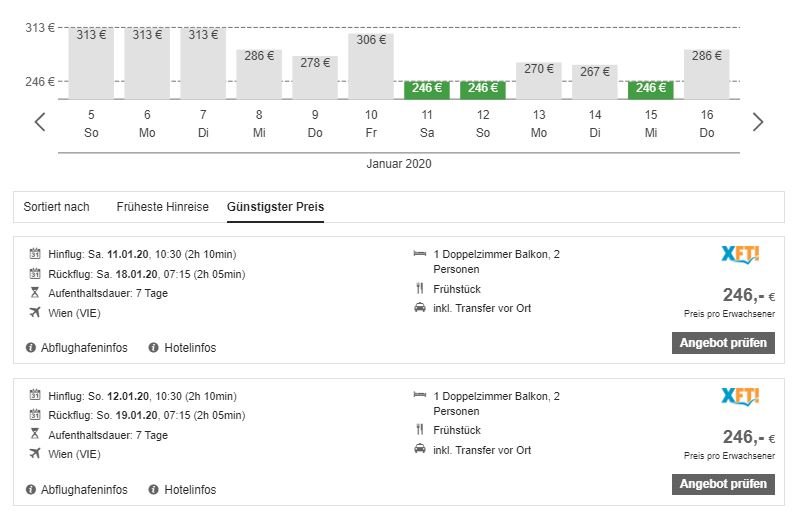Image resolution: width=796 pixels, height=512 pixels.
Task: Click the left arrow to show earlier dates
Action: [x=40, y=122]
